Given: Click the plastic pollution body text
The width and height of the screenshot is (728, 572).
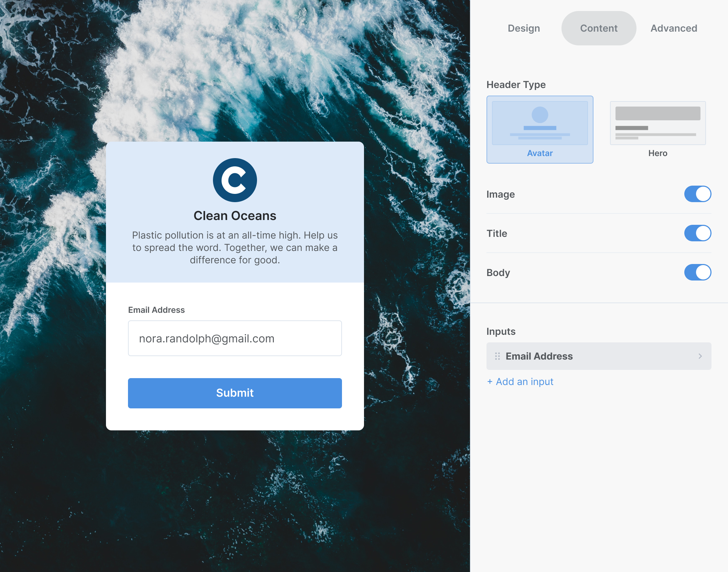Looking at the screenshot, I should coord(235,247).
